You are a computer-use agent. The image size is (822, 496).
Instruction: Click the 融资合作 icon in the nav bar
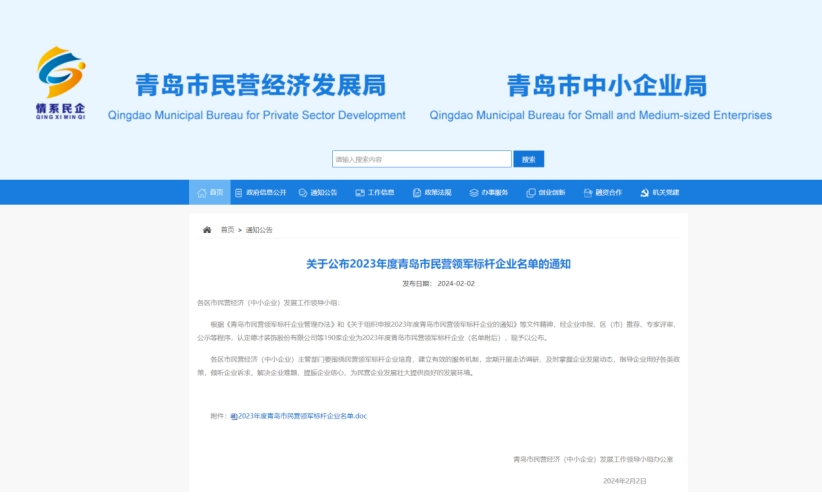coord(588,193)
